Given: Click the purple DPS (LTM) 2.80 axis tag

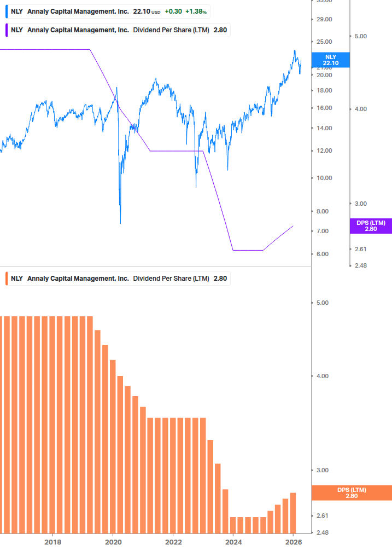Looking at the screenshot, I should pos(371,226).
